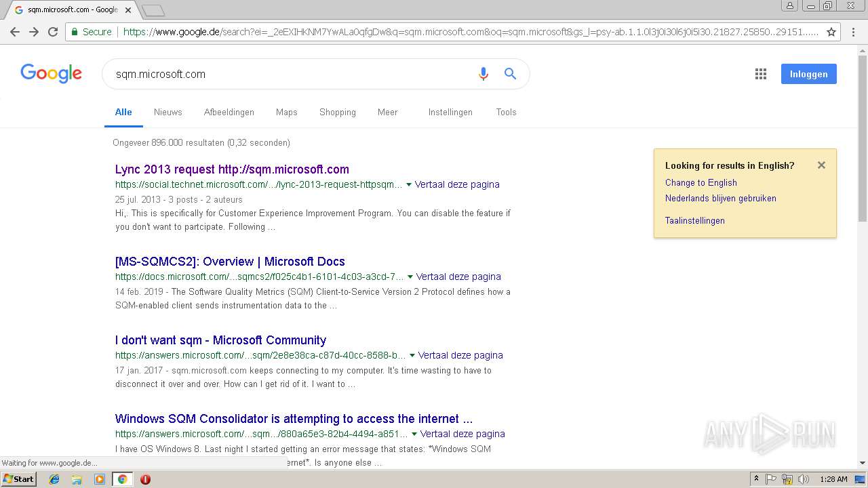Translate the Lync 2013 result page
The width and height of the screenshot is (868, 488).
457,184
